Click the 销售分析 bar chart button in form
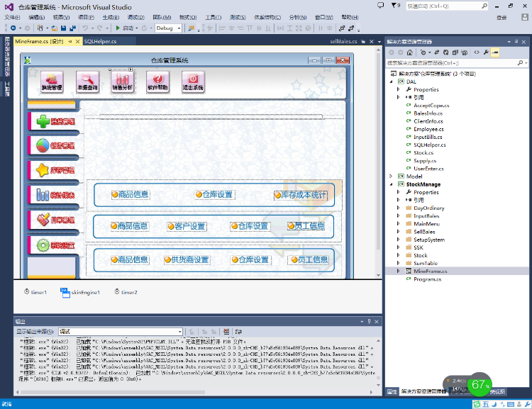Screen dimensions: 532x409 point(123,82)
